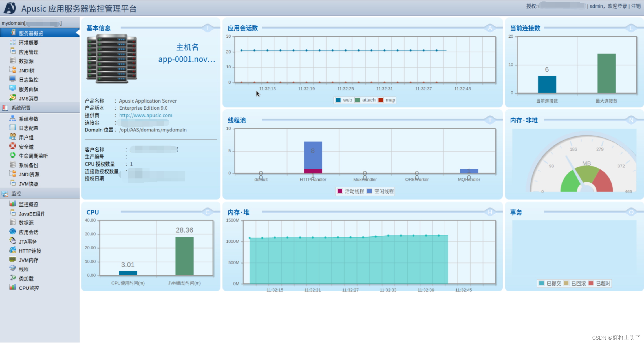Expand the mydomain tree root
The height and width of the screenshot is (343, 644).
coord(13,23)
